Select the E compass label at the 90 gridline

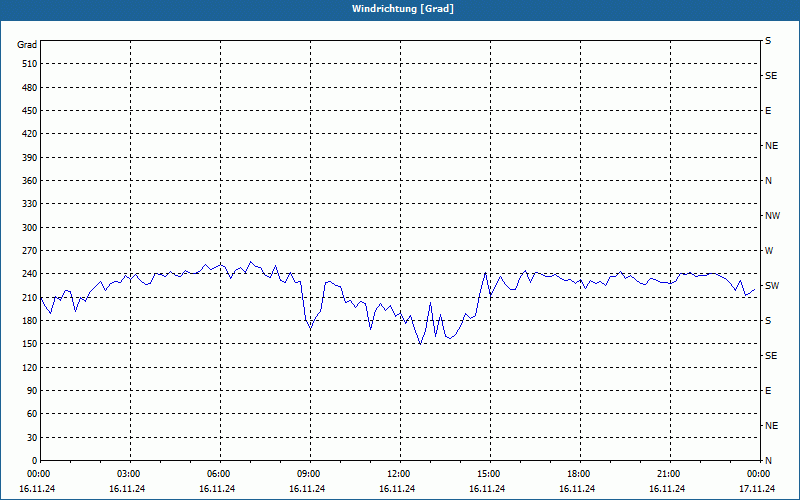(x=768, y=391)
